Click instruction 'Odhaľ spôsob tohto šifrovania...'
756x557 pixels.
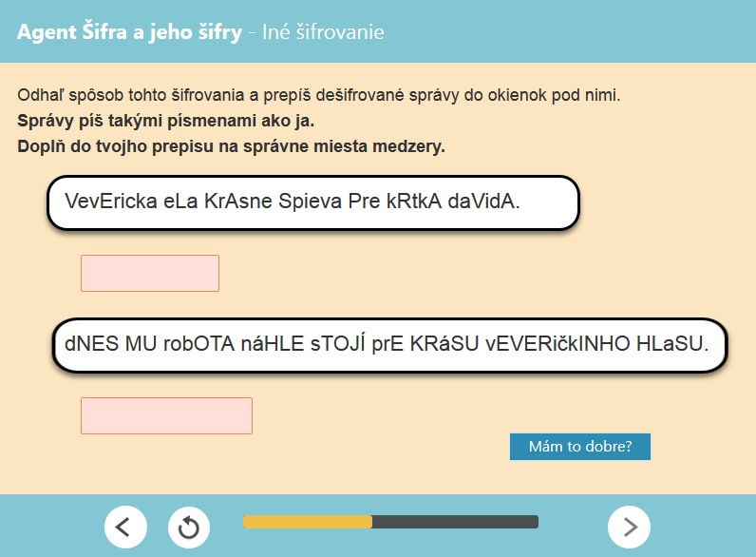(x=319, y=95)
